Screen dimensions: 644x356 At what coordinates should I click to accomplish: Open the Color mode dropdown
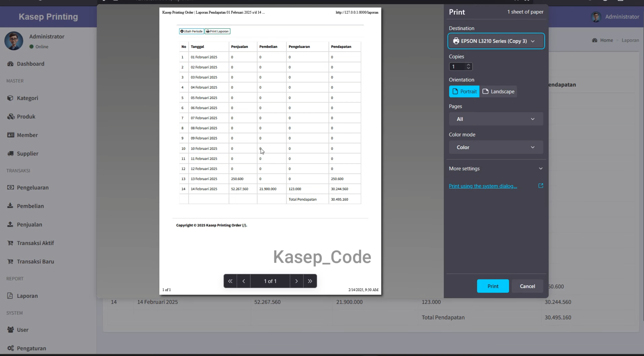click(496, 147)
